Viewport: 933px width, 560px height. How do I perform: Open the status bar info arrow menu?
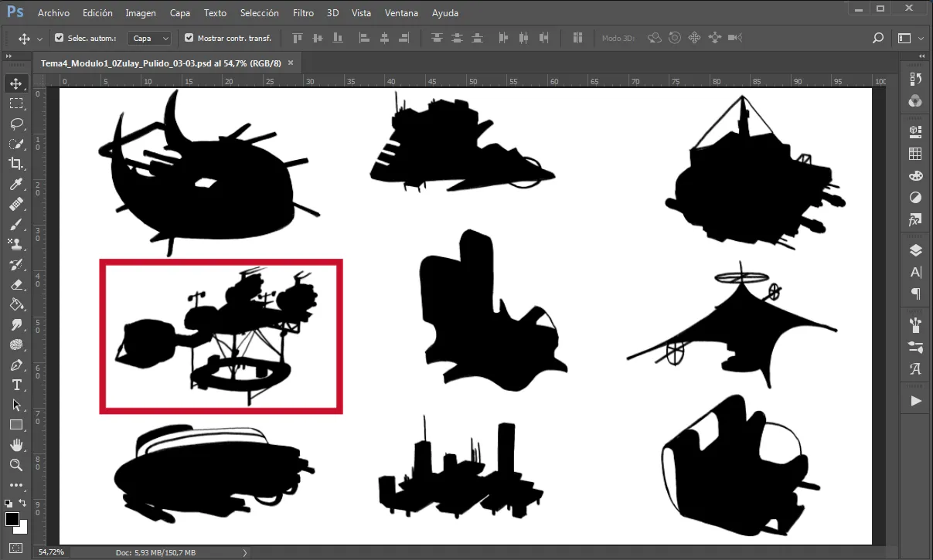[x=246, y=553]
